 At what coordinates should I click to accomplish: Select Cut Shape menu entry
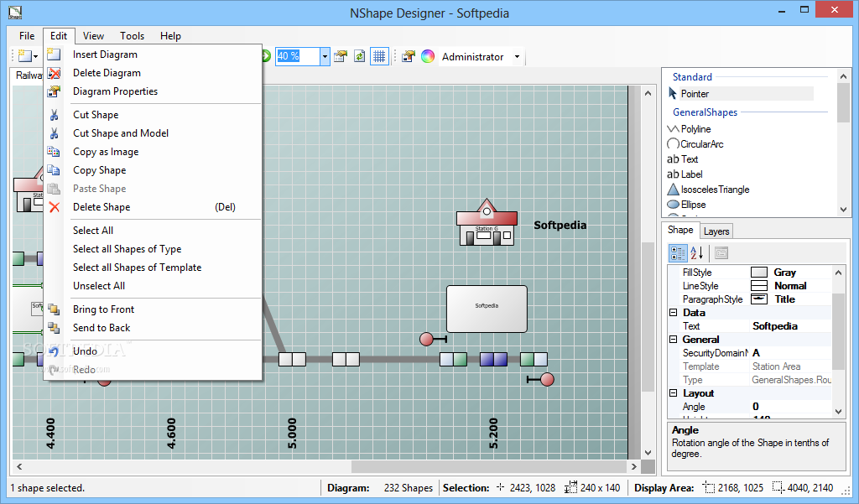click(x=96, y=115)
